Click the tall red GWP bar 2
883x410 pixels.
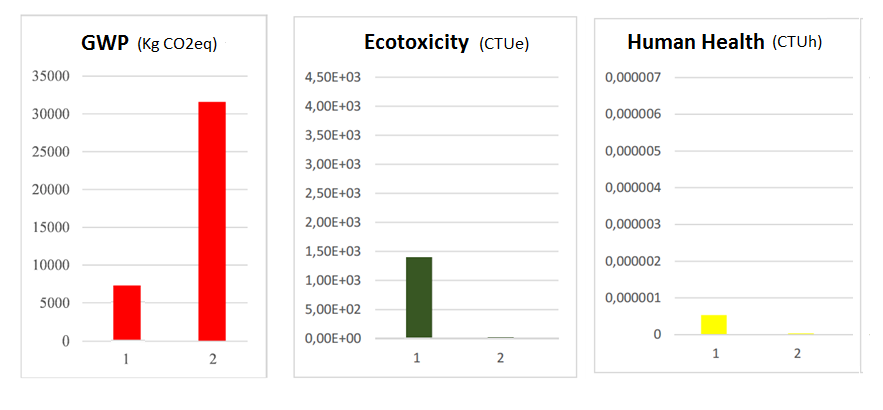point(211,220)
